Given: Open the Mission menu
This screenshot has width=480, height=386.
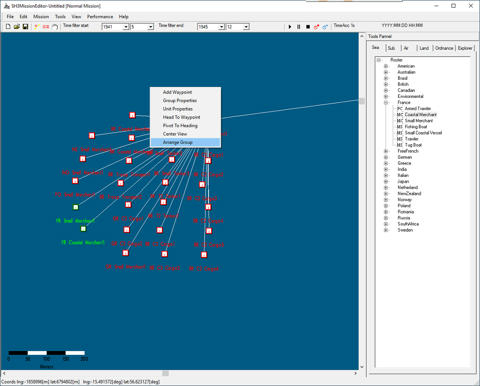Looking at the screenshot, I should coord(41,16).
